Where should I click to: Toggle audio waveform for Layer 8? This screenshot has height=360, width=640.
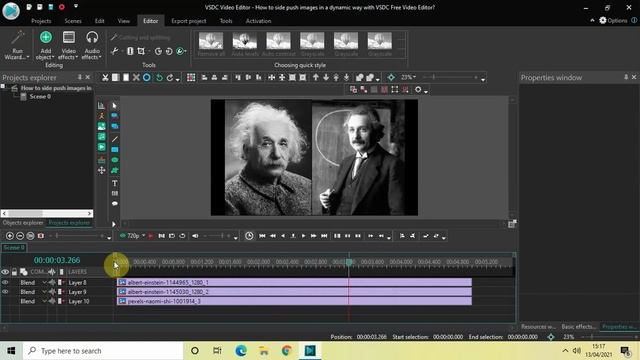(52, 282)
